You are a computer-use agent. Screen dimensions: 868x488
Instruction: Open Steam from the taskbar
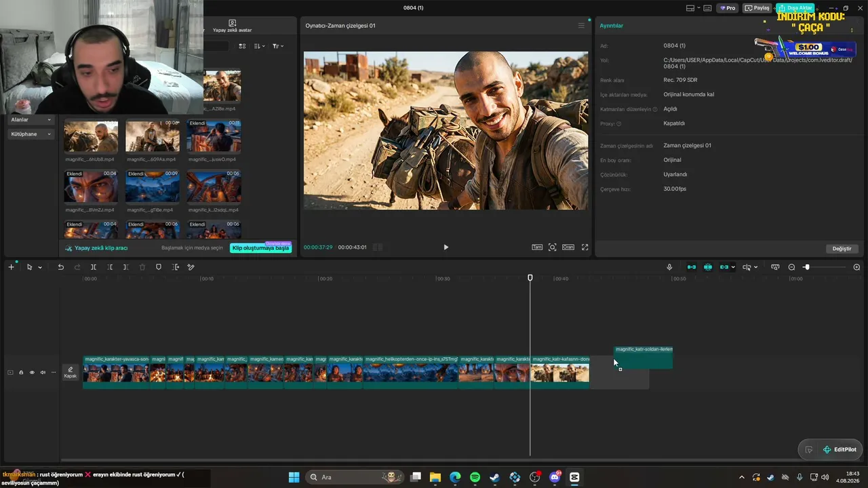tap(495, 477)
